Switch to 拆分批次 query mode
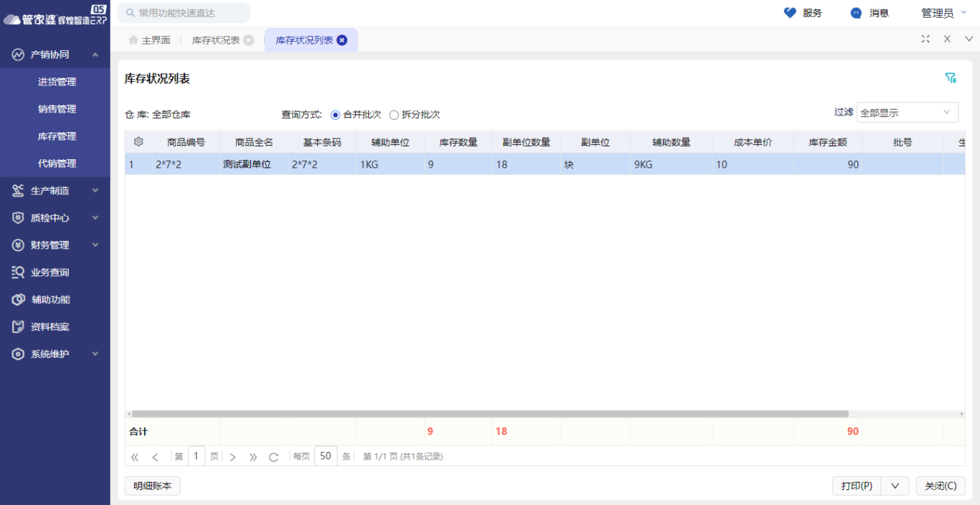 (x=393, y=113)
